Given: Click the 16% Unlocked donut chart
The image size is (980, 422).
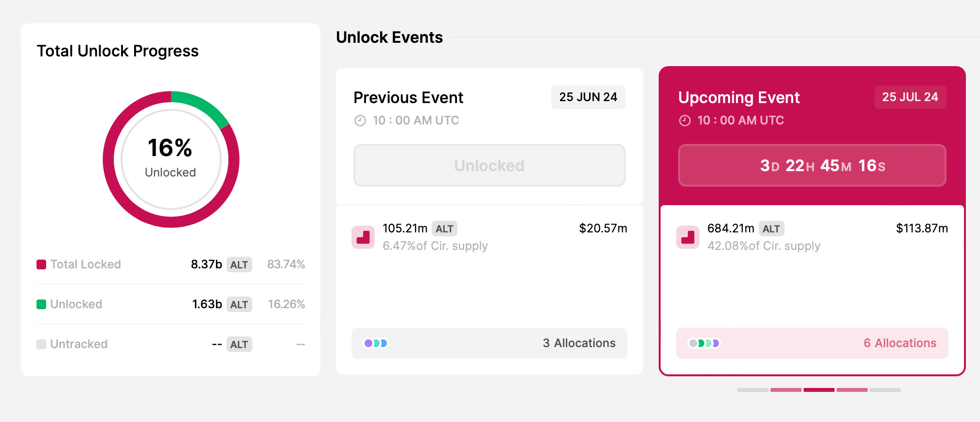Looking at the screenshot, I should (x=171, y=159).
